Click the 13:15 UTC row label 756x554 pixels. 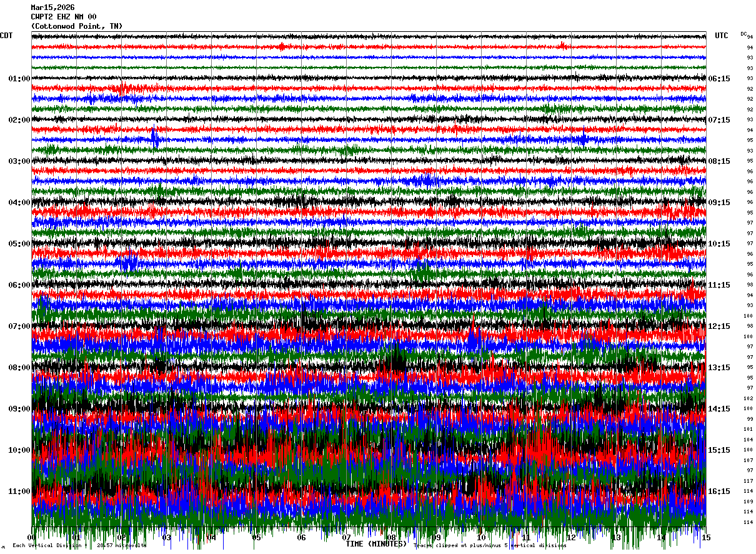coord(719,368)
